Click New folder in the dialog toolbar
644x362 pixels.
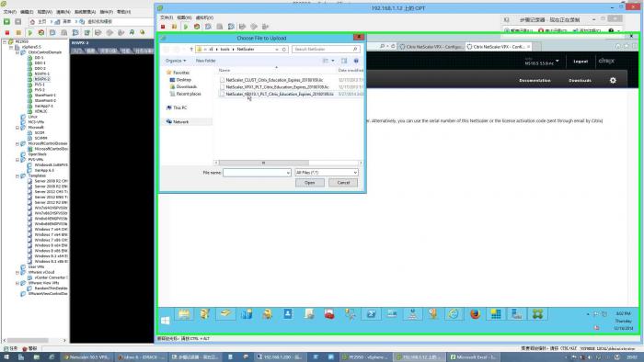205,61
